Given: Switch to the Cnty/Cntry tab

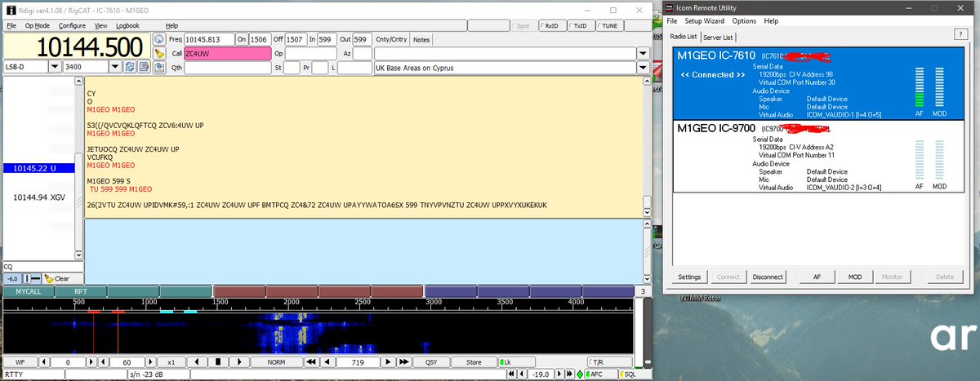Looking at the screenshot, I should pos(391,39).
